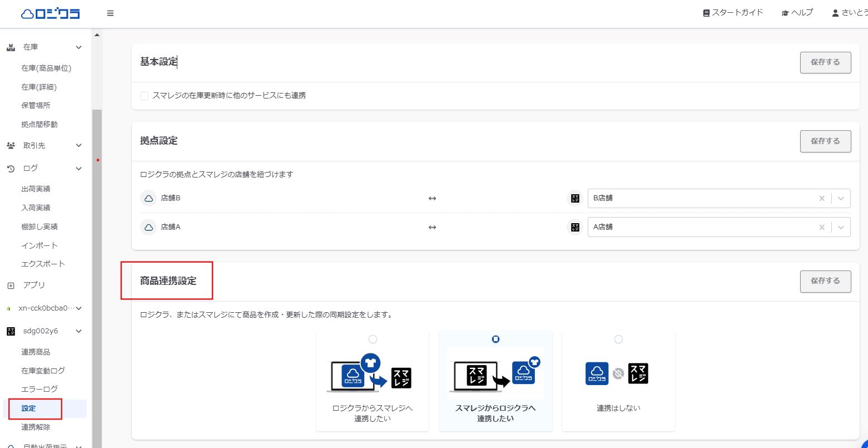Click the user profile icon
The width and height of the screenshot is (868, 448).
[835, 13]
